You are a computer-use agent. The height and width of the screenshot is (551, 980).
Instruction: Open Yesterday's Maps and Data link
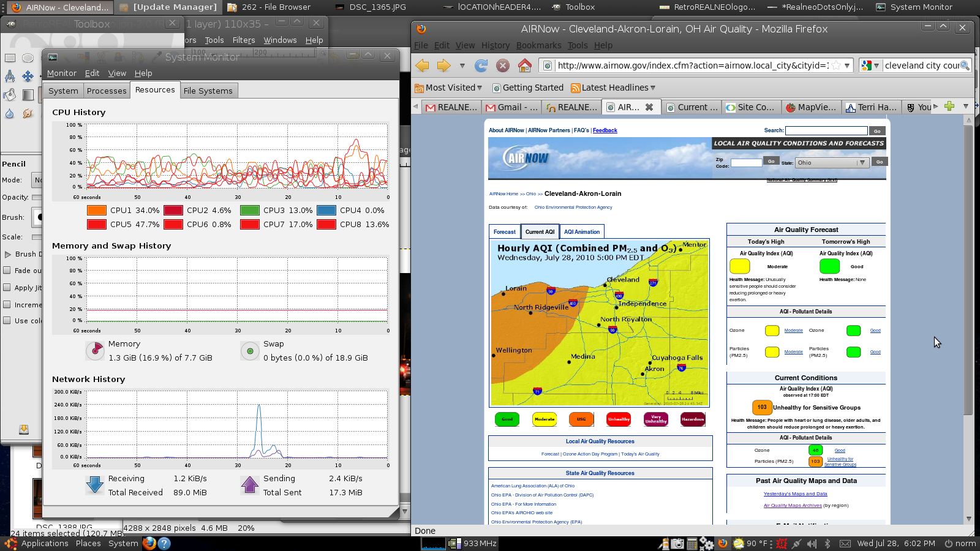pos(795,493)
